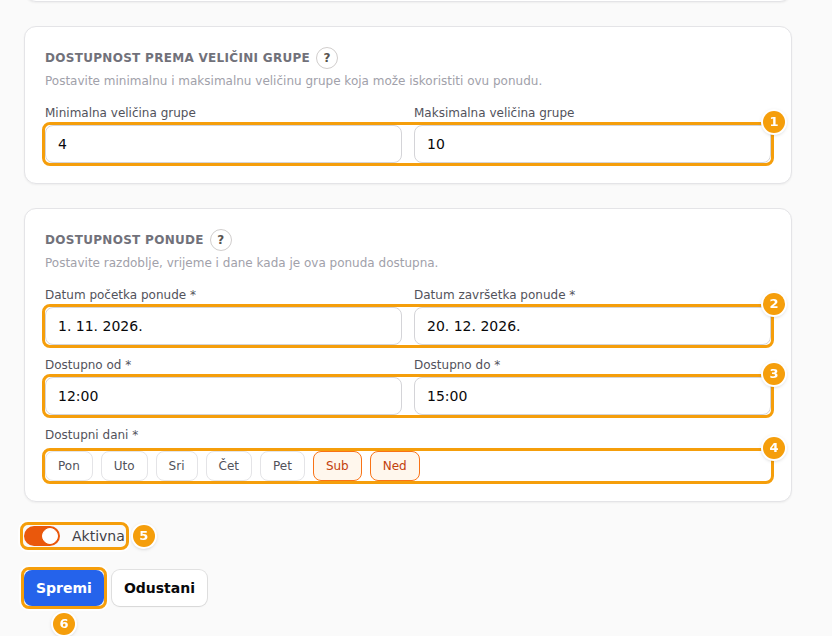Click the Dostupnost ponude section heading
The image size is (832, 636).
[x=124, y=240]
